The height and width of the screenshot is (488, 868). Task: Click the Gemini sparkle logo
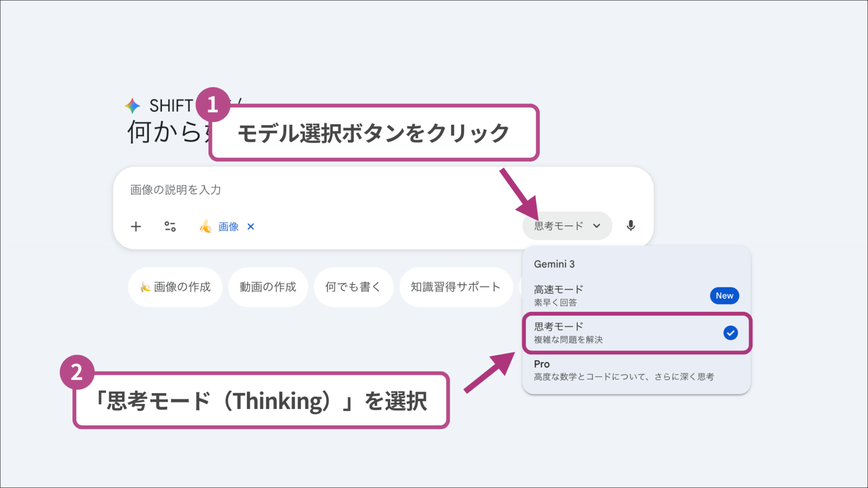point(132,106)
